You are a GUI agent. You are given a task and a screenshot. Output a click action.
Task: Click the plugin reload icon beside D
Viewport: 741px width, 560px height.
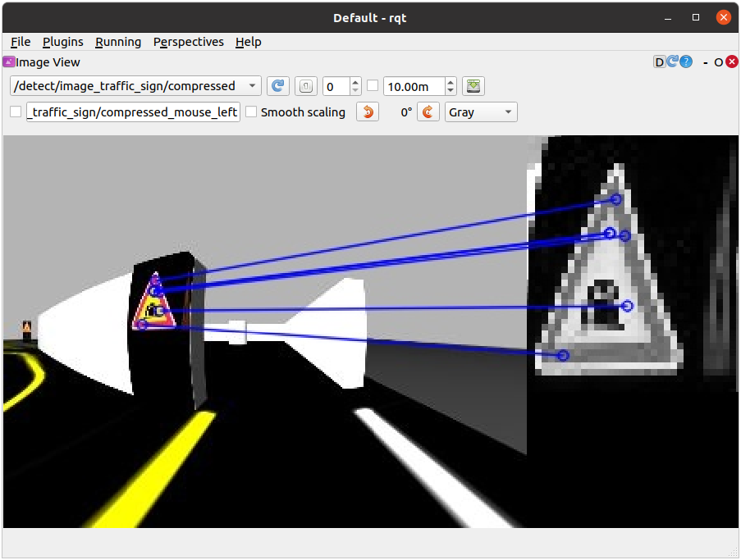[x=672, y=62]
